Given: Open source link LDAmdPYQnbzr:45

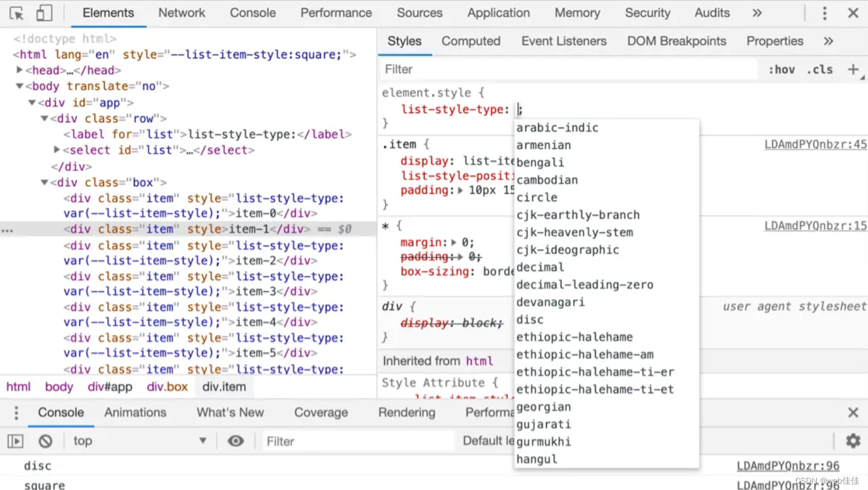Looking at the screenshot, I should 814,144.
